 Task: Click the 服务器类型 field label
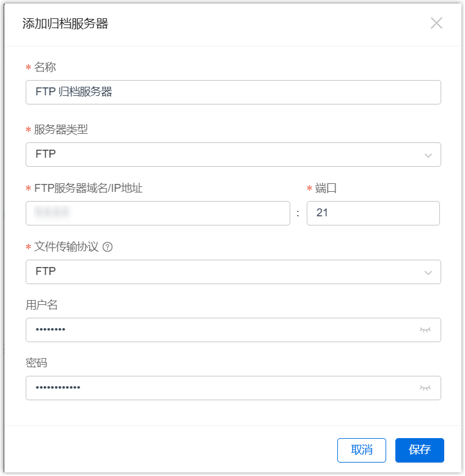[61, 130]
